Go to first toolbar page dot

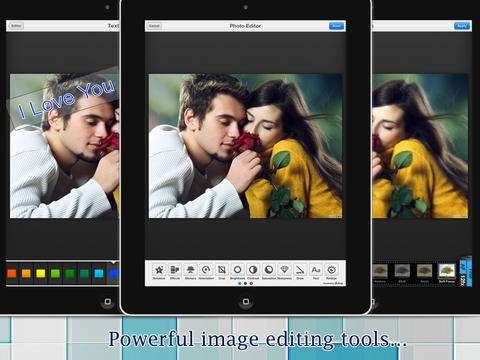click(x=240, y=283)
